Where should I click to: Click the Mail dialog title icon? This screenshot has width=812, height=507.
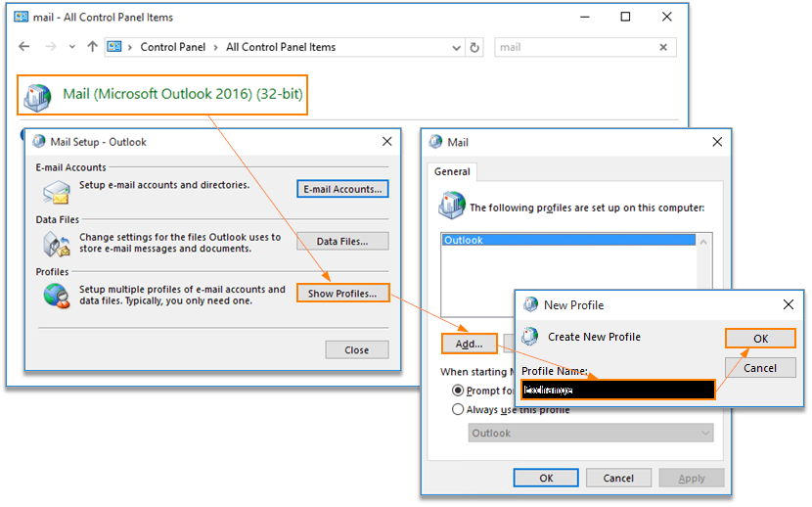tap(436, 142)
